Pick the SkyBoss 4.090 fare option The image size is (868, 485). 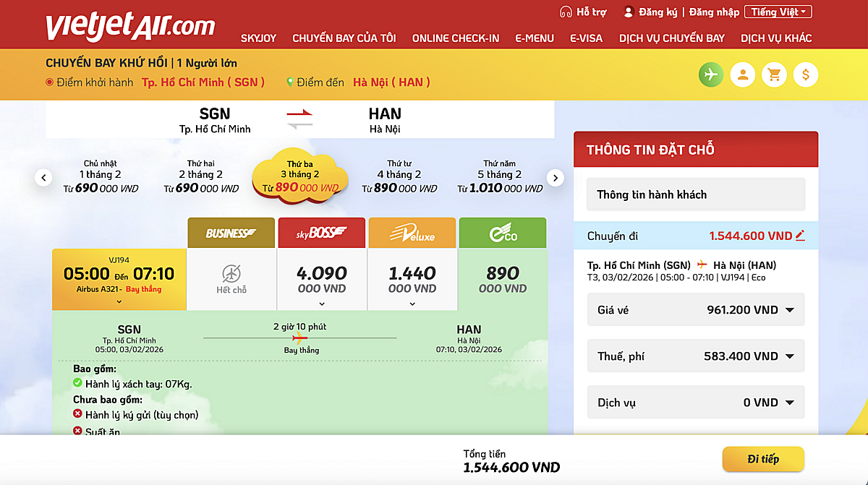322,279
